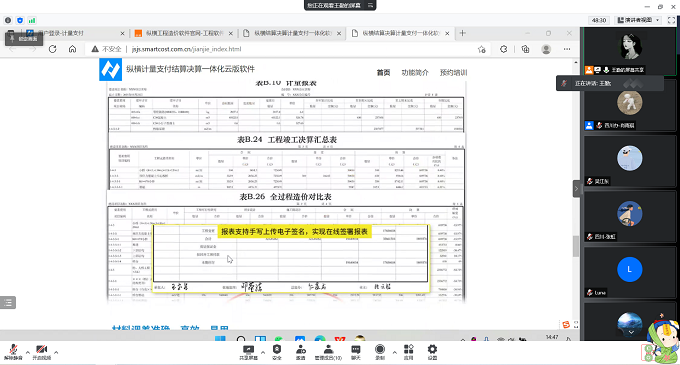Click the shared taskbar search icon
Viewport: 680px width, 365px height.
(x=241, y=338)
